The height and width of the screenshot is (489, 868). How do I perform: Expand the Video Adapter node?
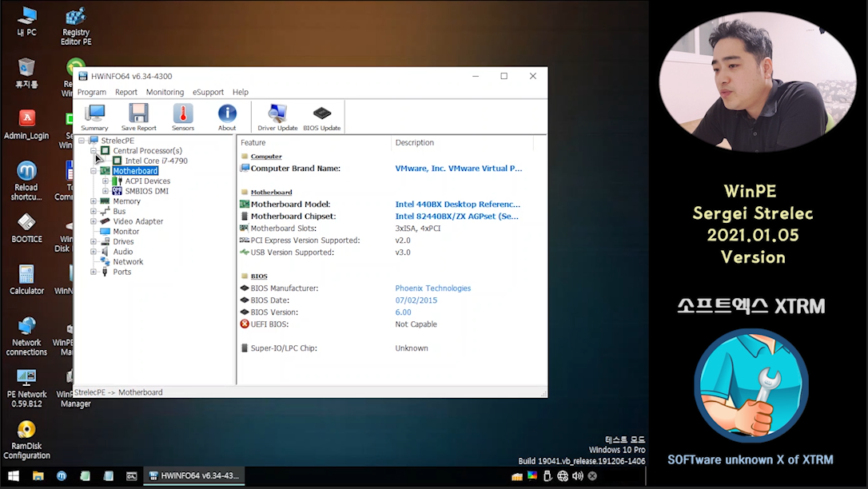[x=94, y=221]
